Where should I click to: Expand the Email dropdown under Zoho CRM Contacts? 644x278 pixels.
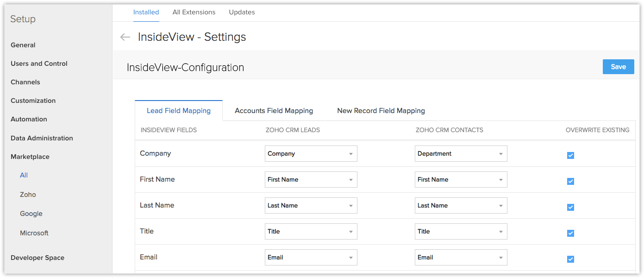click(461, 257)
